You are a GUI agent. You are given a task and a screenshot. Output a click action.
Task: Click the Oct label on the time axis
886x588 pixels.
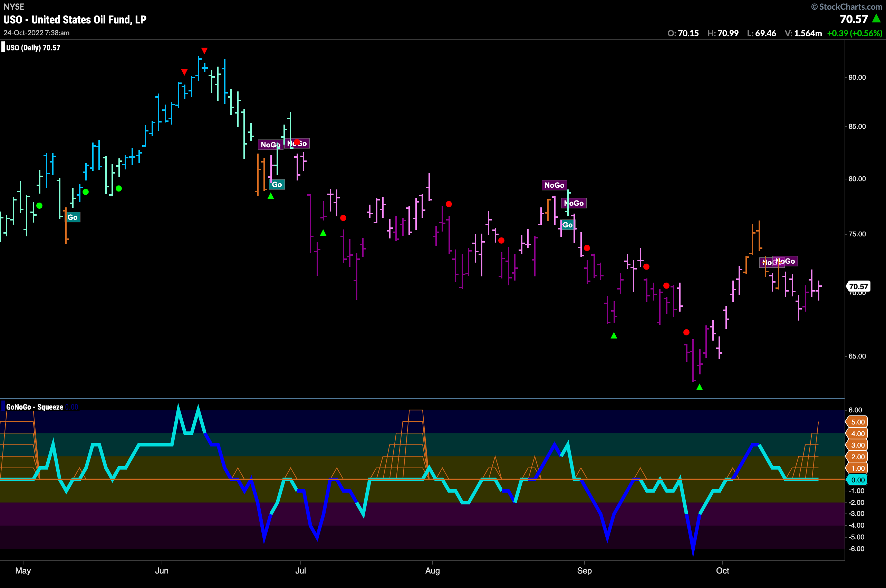(x=722, y=571)
